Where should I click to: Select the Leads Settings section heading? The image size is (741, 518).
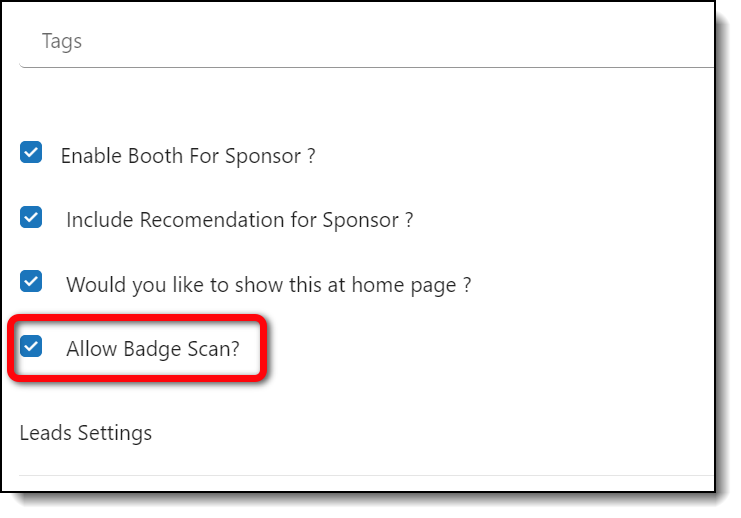(x=86, y=433)
